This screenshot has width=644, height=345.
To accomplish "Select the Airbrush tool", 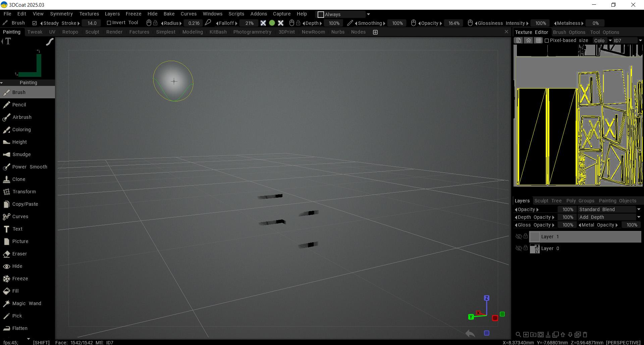I will coord(22,117).
